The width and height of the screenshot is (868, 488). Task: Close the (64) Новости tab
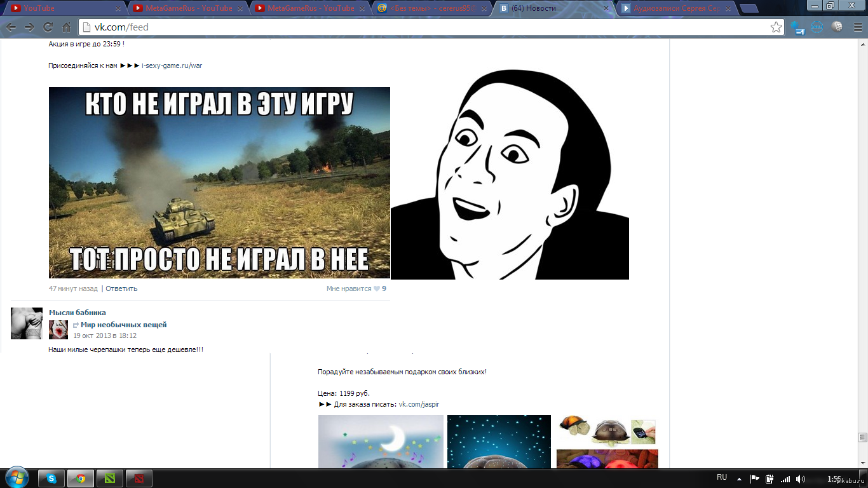pyautogui.click(x=606, y=9)
